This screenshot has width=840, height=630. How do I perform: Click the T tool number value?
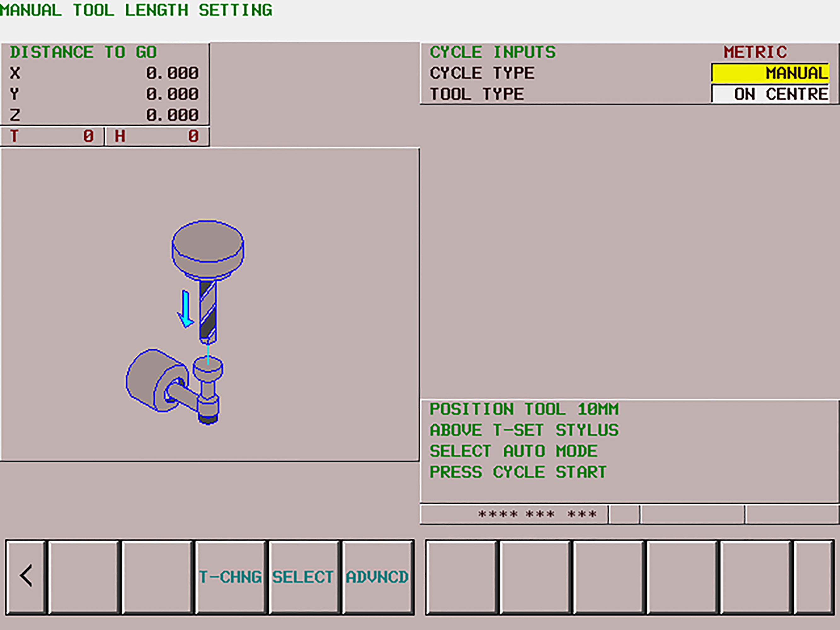pos(89,136)
